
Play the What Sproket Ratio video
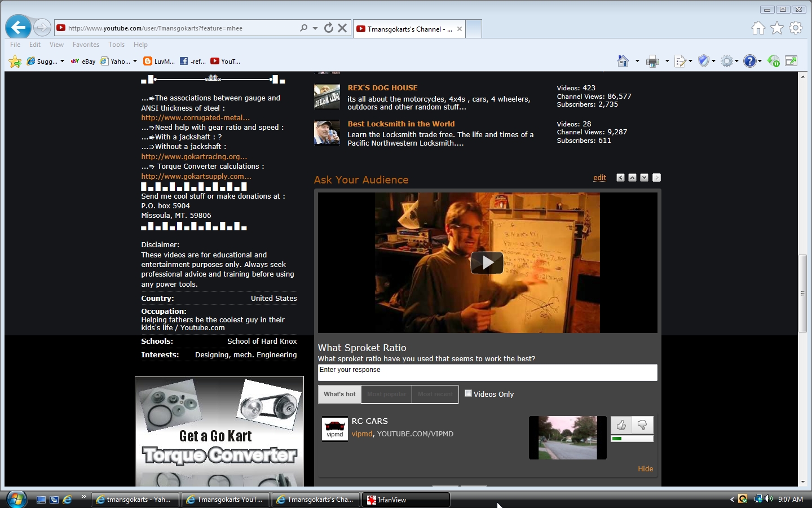pyautogui.click(x=487, y=262)
